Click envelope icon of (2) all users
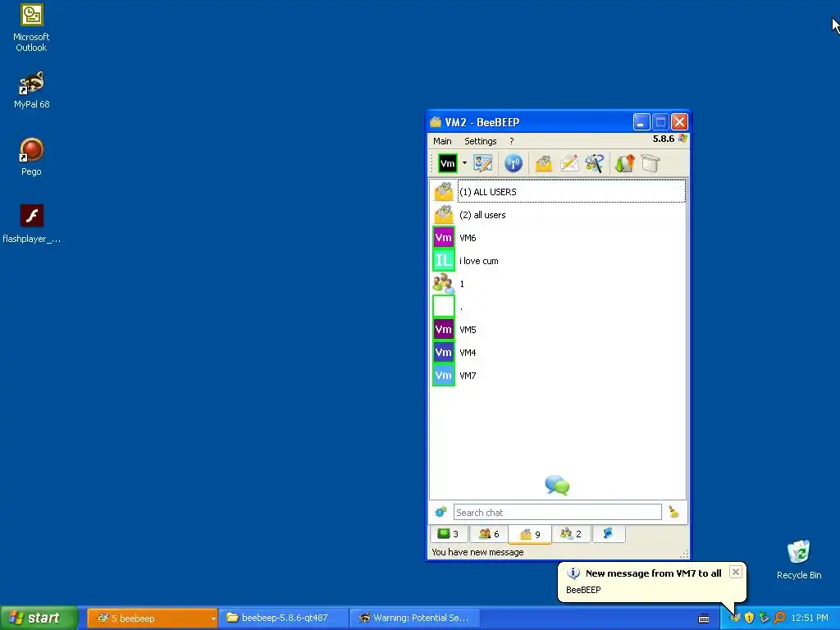This screenshot has height=630, width=840. (444, 215)
